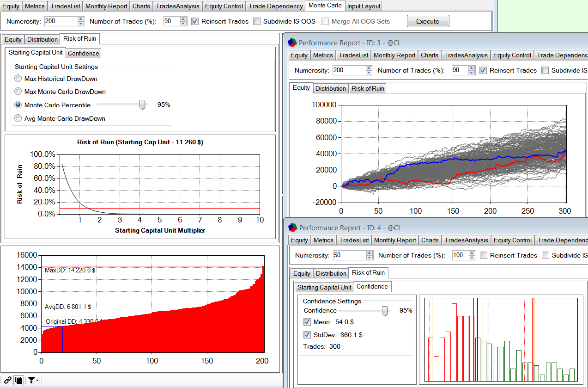Open the Metrics tab in the main window
The image size is (588, 388).
(35, 6)
